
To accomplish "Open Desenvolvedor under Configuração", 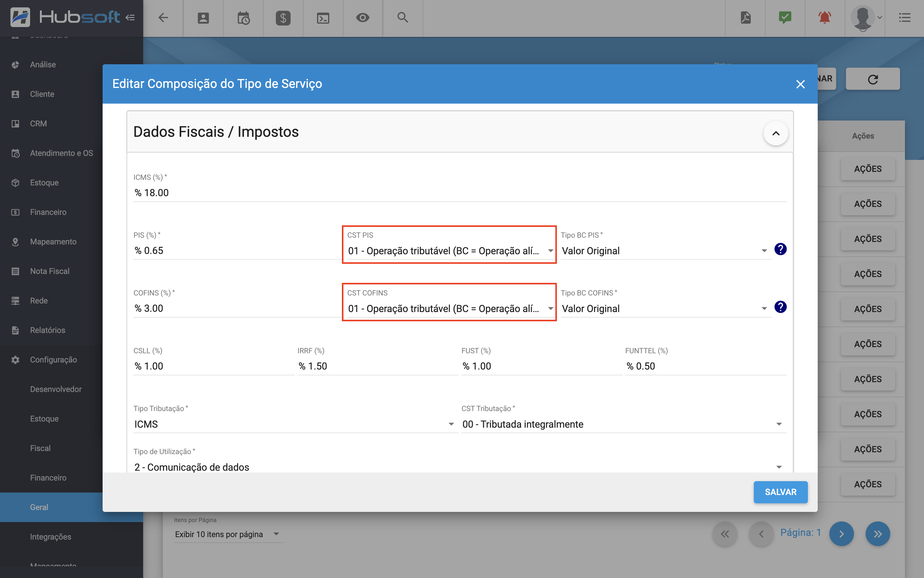I will (56, 389).
